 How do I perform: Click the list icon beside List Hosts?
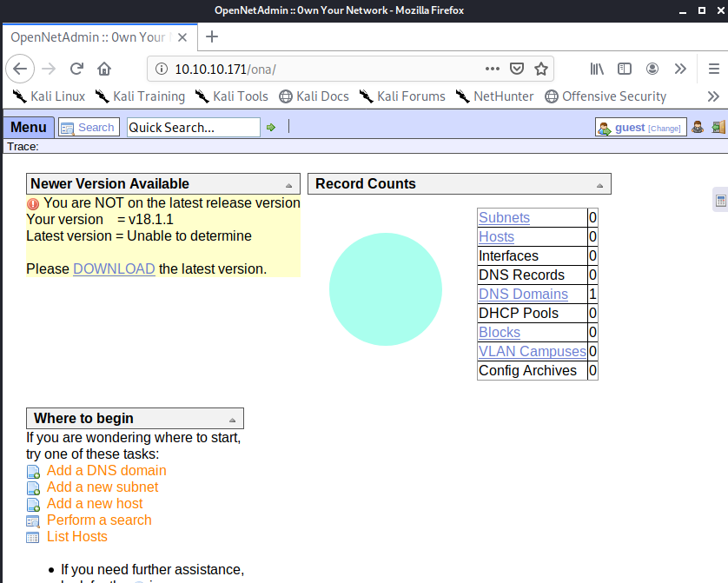click(x=33, y=538)
